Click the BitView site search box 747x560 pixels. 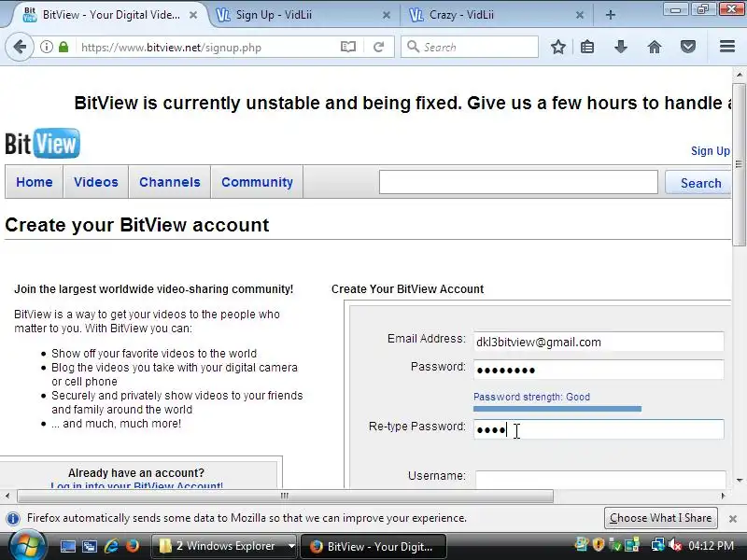(x=518, y=182)
